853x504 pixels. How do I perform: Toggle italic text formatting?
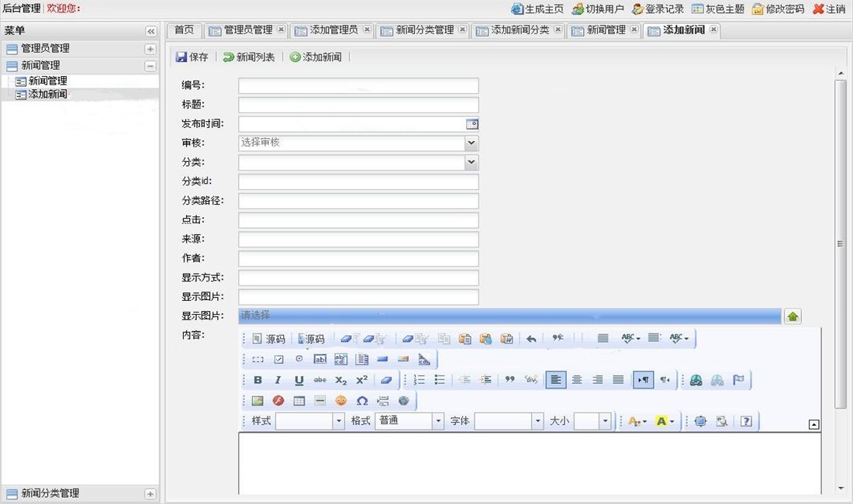tap(278, 380)
